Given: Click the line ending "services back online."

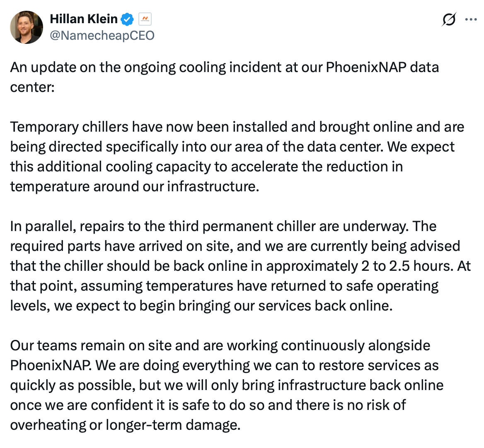Looking at the screenshot, I should click(x=201, y=306).
